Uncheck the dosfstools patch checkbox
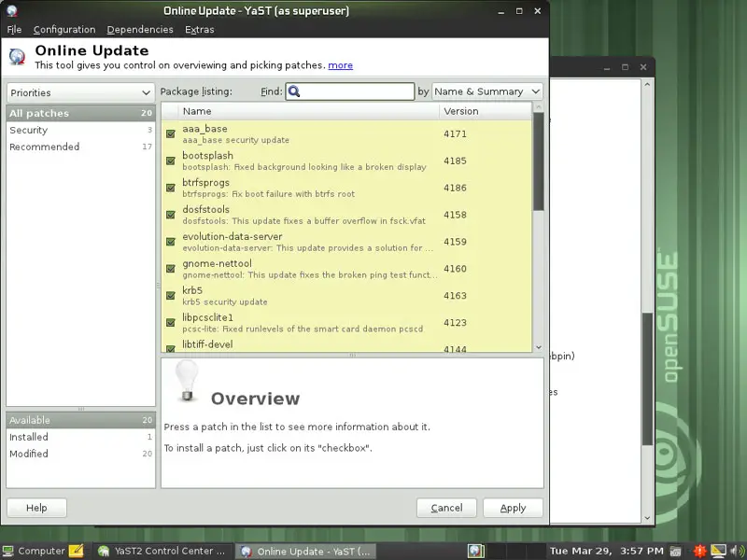 pyautogui.click(x=171, y=215)
